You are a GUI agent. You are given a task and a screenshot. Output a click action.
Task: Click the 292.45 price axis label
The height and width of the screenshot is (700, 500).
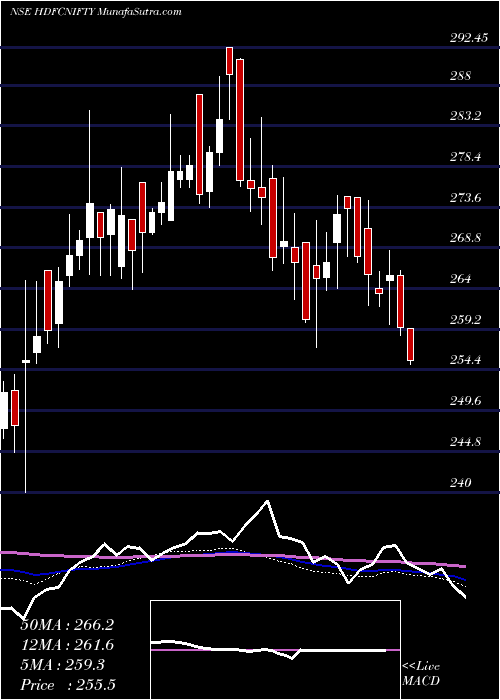point(468,38)
